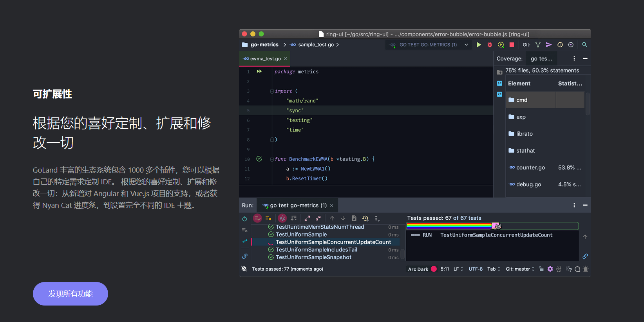Screen dimensions: 644x322
Task: Click the test-passed gutter icon at line 10
Action: tap(259, 159)
